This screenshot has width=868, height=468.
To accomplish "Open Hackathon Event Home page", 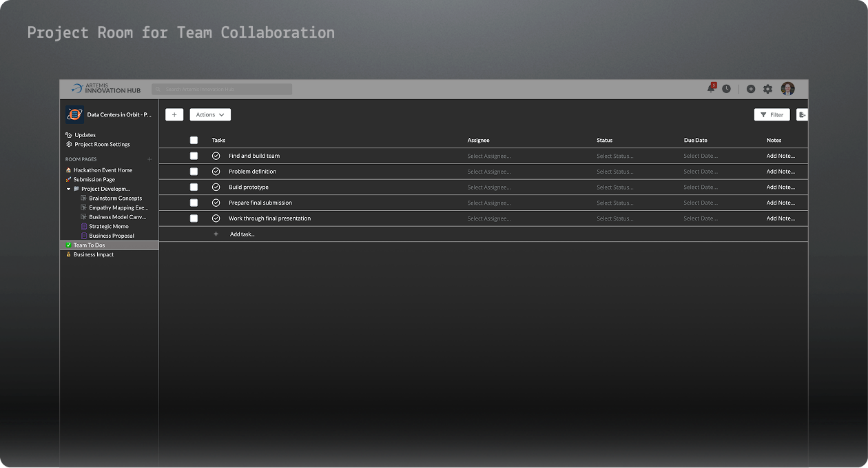I will [x=103, y=170].
